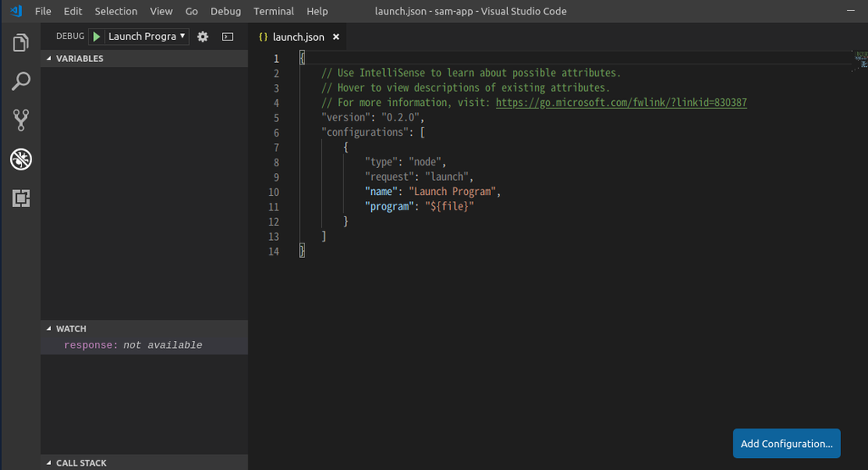Screen dimensions: 868x470
Task: Click the VS Code logo icon
Action: [x=16, y=11]
